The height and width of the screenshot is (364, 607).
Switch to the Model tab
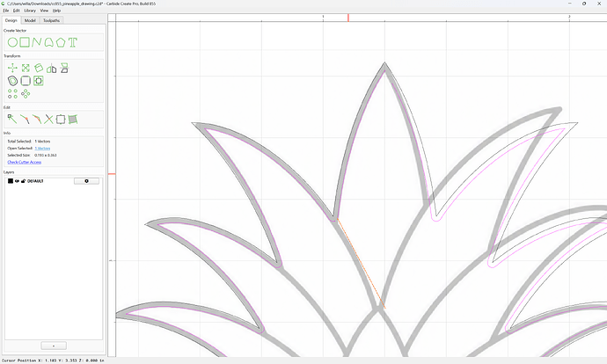tap(30, 20)
